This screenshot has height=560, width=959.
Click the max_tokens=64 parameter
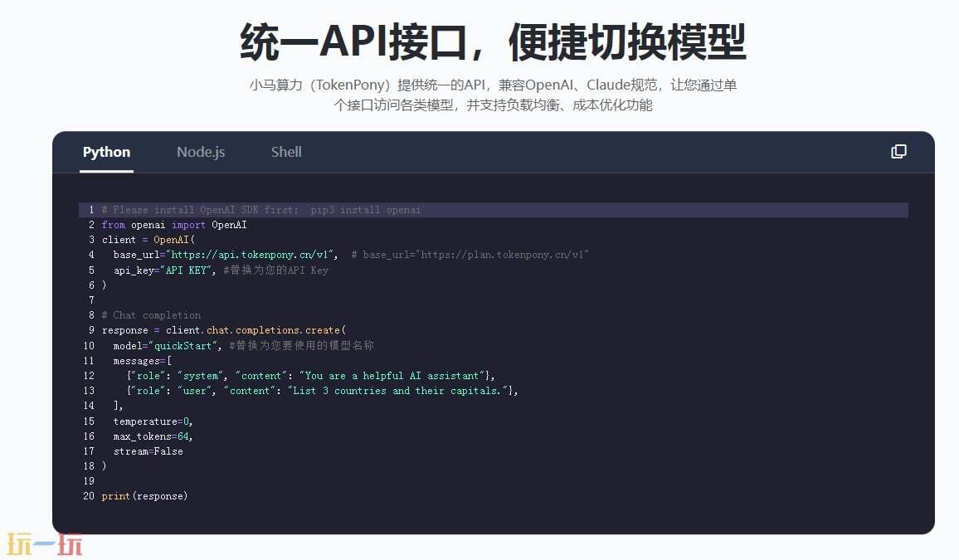pos(151,436)
